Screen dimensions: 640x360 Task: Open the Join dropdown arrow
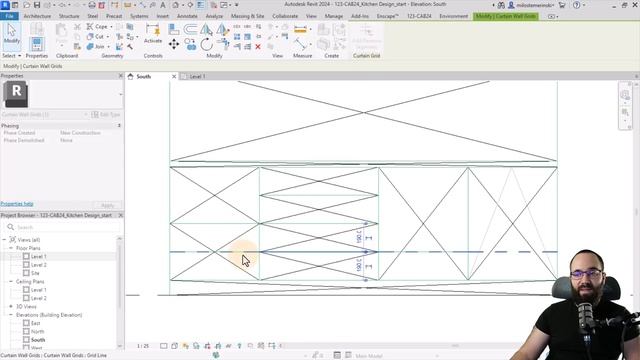[x=108, y=47]
